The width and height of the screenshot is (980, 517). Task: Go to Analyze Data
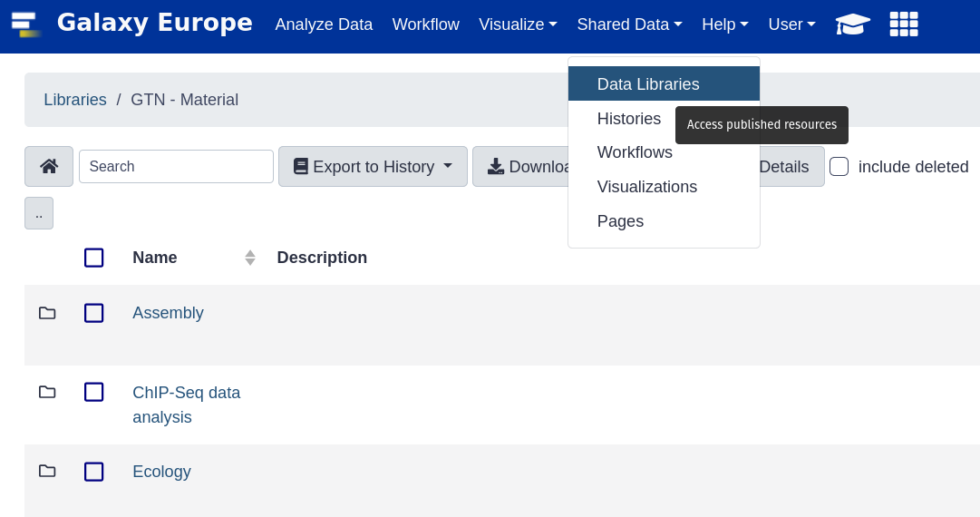click(x=324, y=24)
